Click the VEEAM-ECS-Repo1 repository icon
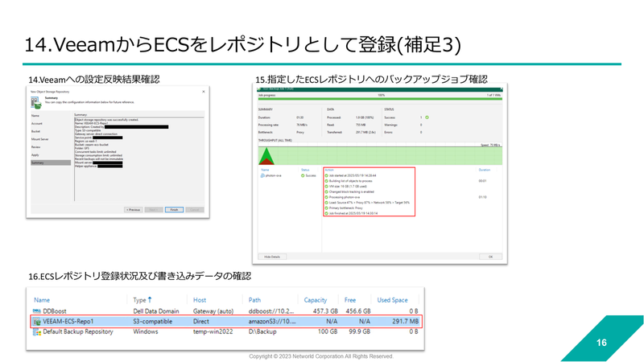 [x=37, y=321]
